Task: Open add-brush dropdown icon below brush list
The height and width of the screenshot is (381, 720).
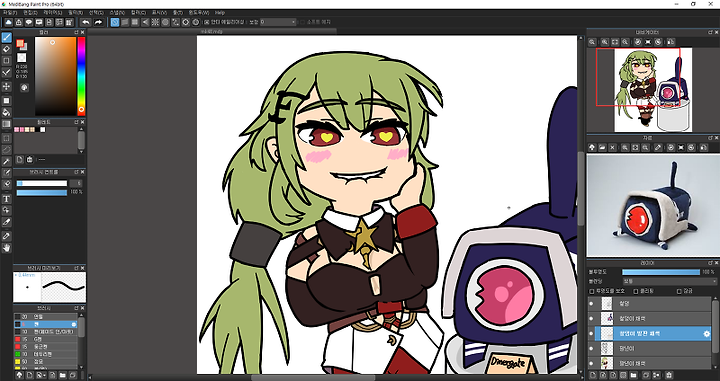Action: [x=41, y=375]
